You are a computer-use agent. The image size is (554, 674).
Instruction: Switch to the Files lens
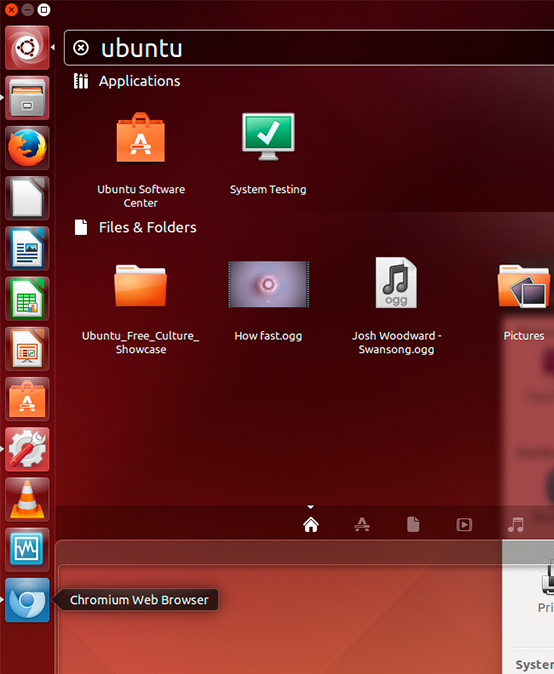pyautogui.click(x=413, y=524)
